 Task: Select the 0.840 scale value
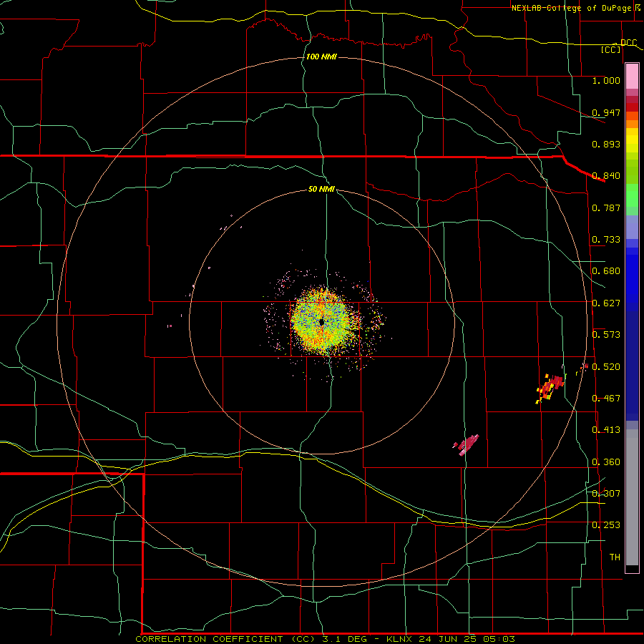tap(606, 176)
